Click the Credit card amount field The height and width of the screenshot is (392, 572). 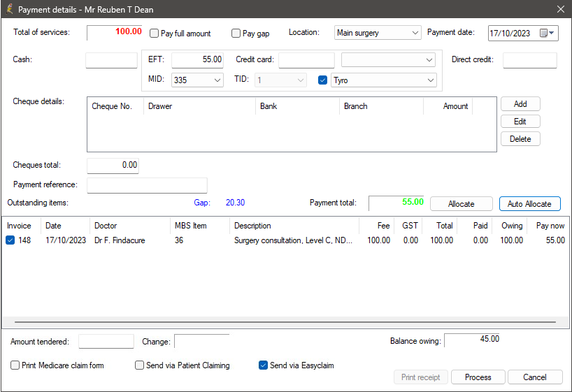point(306,60)
